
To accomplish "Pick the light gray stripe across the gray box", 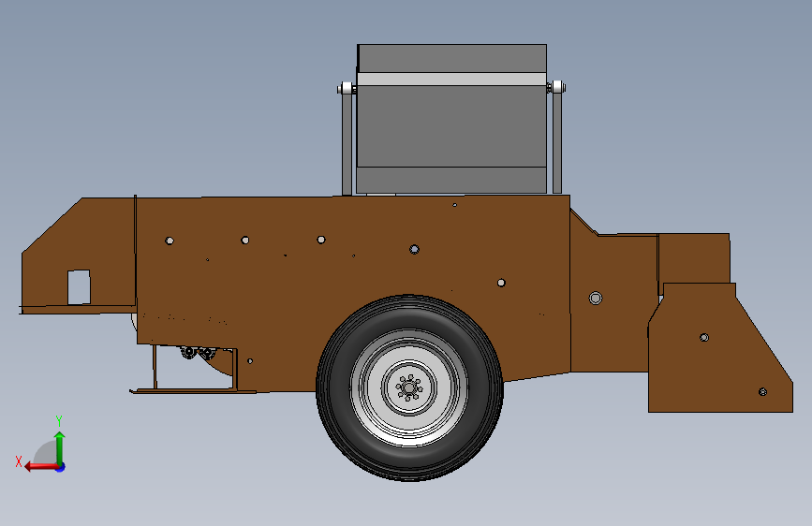I will click(x=451, y=80).
